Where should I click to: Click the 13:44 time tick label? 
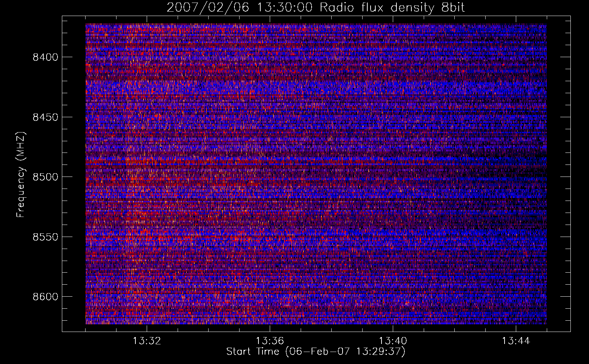[516, 341]
